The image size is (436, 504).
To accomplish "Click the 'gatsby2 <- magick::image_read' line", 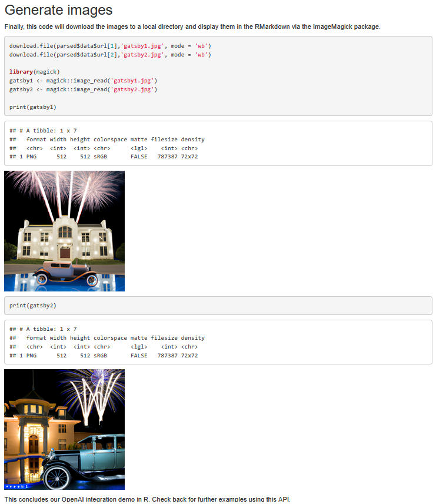I will [x=83, y=89].
